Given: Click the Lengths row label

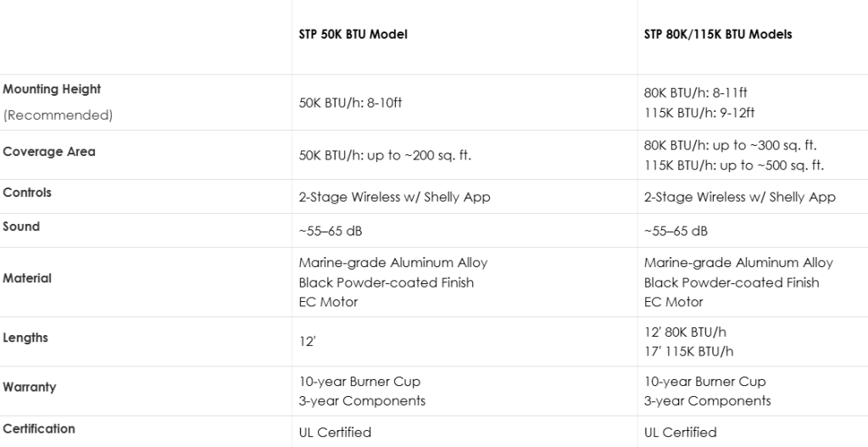Looking at the screenshot, I should point(25,338).
